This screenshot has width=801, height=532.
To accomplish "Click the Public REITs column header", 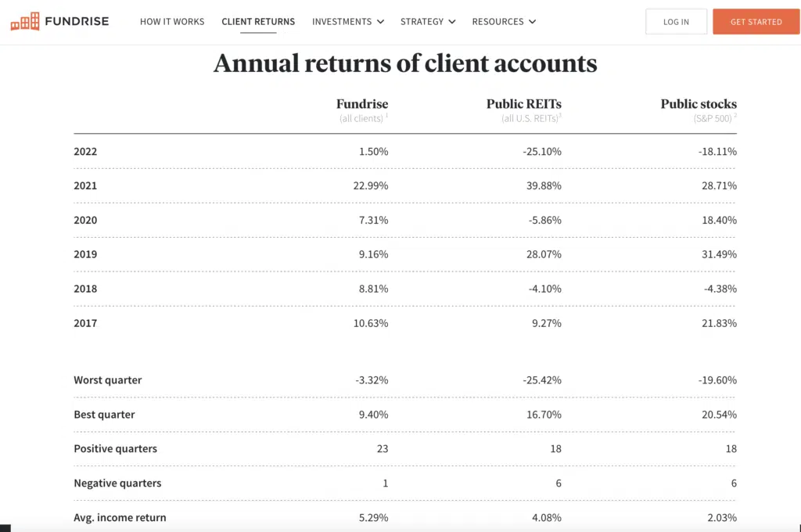I will pyautogui.click(x=523, y=104).
